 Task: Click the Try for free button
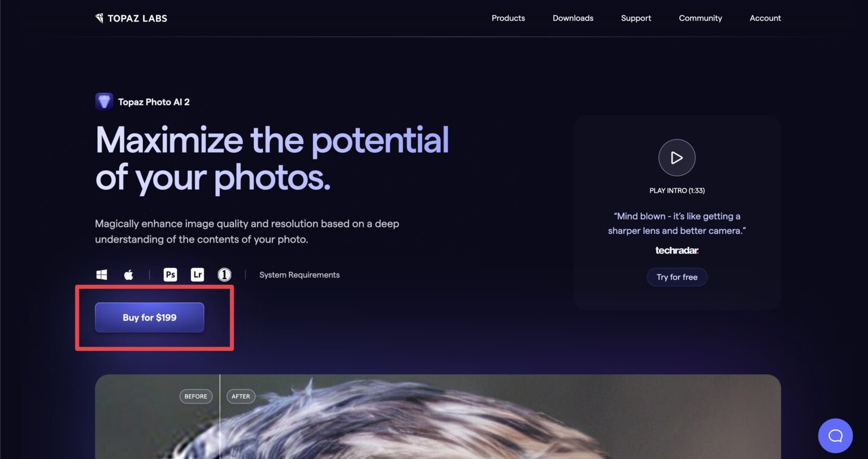[x=676, y=277]
